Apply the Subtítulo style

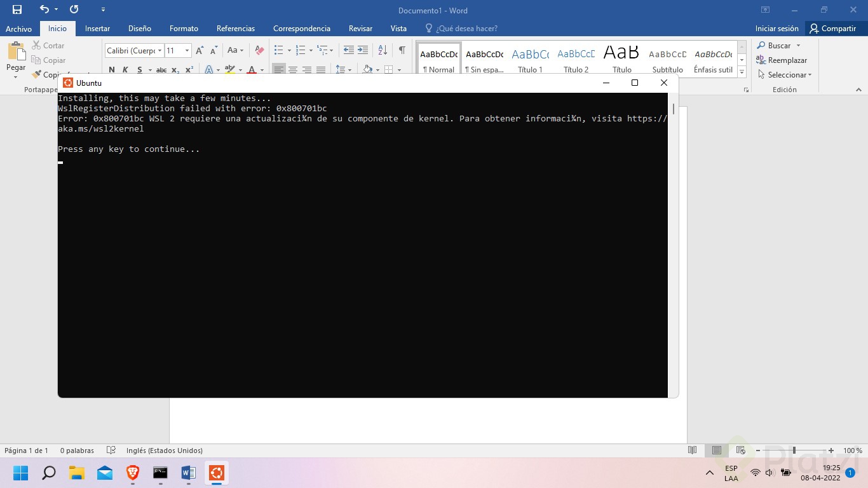(x=667, y=60)
